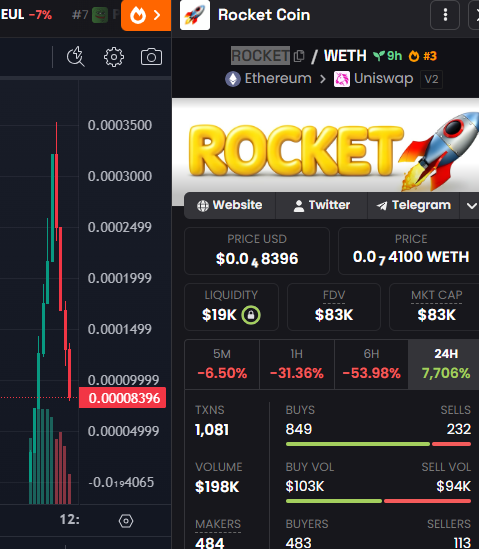The image size is (479, 549).
Task: Click the current price label 0.00008396
Action: [123, 398]
